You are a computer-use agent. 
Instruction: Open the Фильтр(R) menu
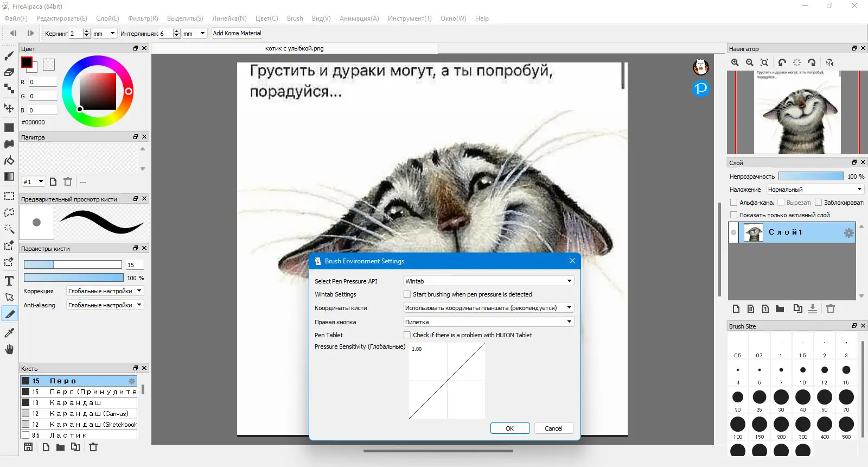[143, 18]
